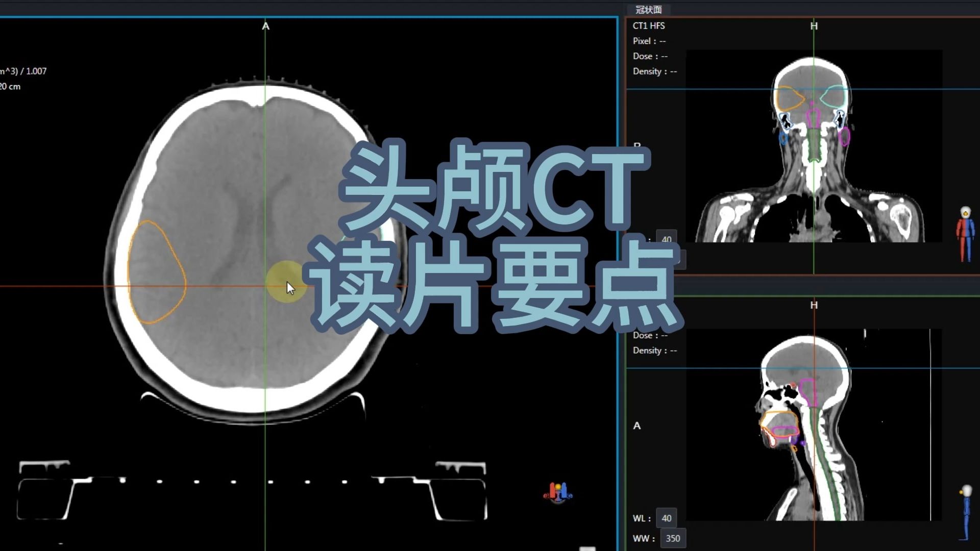Click the 'H' head marker in coronal view
This screenshot has width=980, height=551.
click(814, 26)
